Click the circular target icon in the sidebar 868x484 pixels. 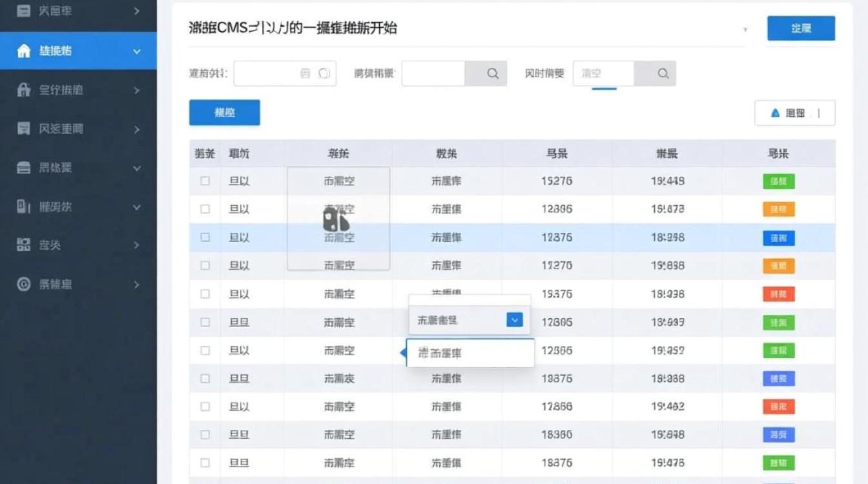[24, 284]
